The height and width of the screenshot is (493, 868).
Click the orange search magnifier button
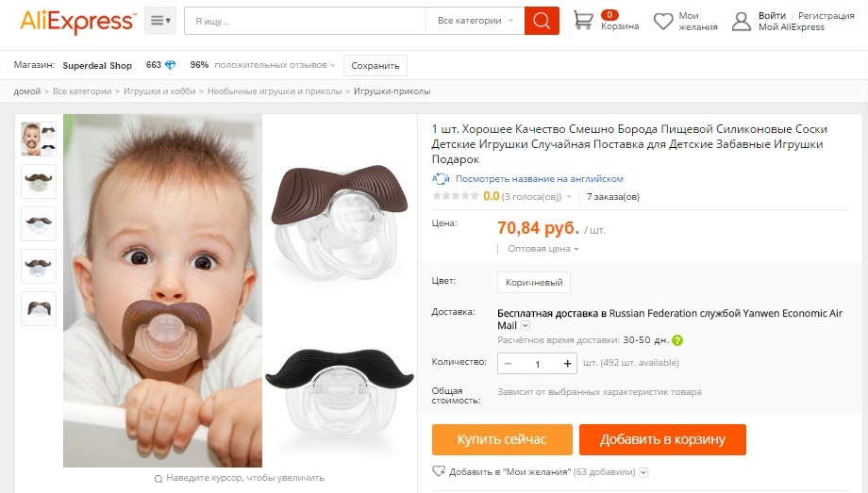pyautogui.click(x=542, y=21)
